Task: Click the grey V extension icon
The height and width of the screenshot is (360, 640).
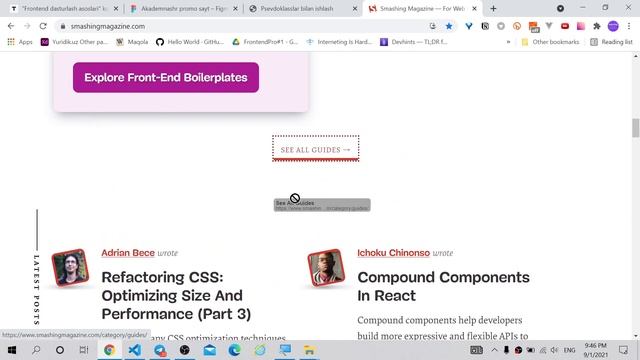Action: [x=549, y=26]
